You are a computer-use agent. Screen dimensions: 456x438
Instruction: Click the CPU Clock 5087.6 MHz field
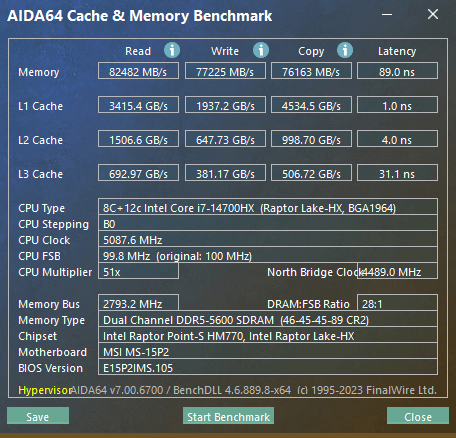point(268,239)
